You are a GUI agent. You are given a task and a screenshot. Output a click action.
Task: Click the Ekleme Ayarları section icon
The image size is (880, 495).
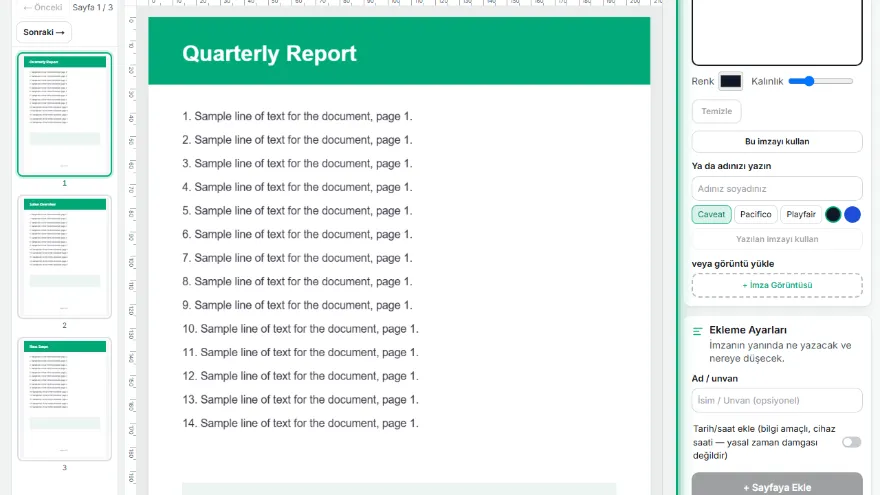point(698,331)
